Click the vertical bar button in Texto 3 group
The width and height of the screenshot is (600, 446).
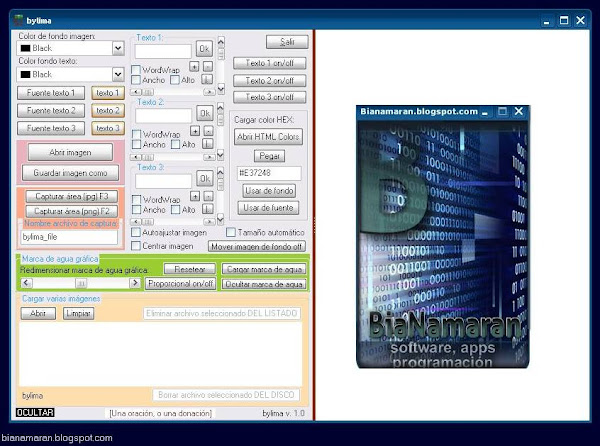(207, 209)
